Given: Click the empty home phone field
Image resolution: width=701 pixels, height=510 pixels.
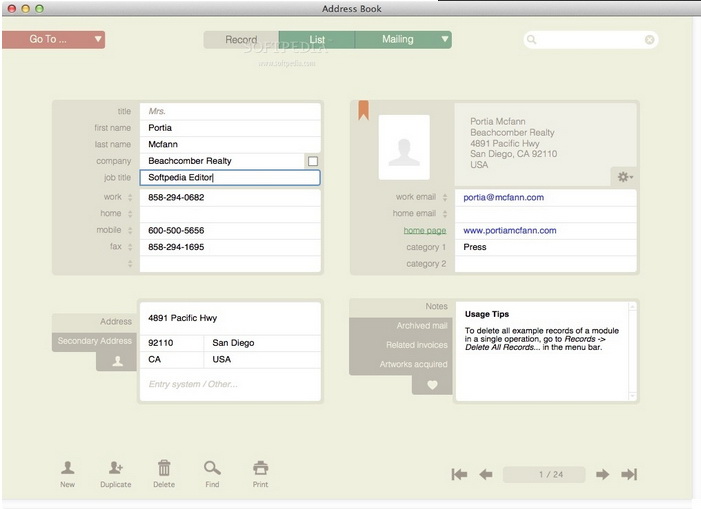Looking at the screenshot, I should [230, 214].
